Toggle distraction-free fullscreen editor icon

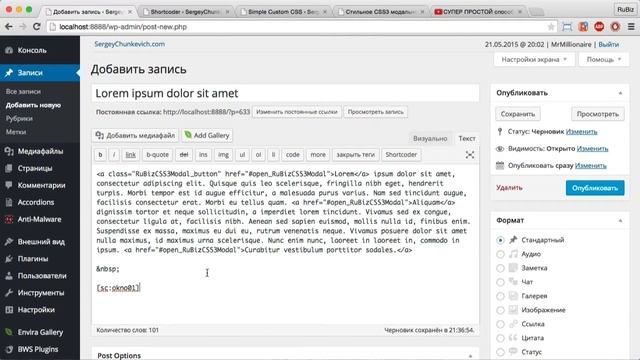pyautogui.click(x=470, y=155)
